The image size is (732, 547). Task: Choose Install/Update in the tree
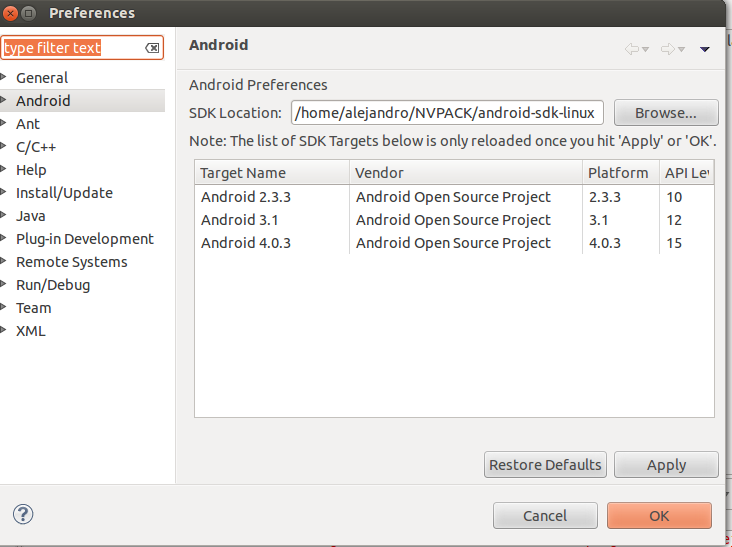(64, 193)
